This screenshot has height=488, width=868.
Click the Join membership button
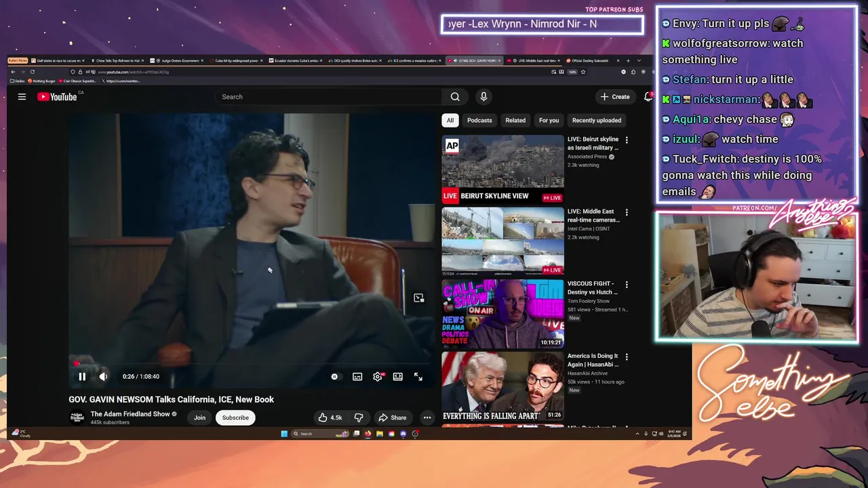199,418
